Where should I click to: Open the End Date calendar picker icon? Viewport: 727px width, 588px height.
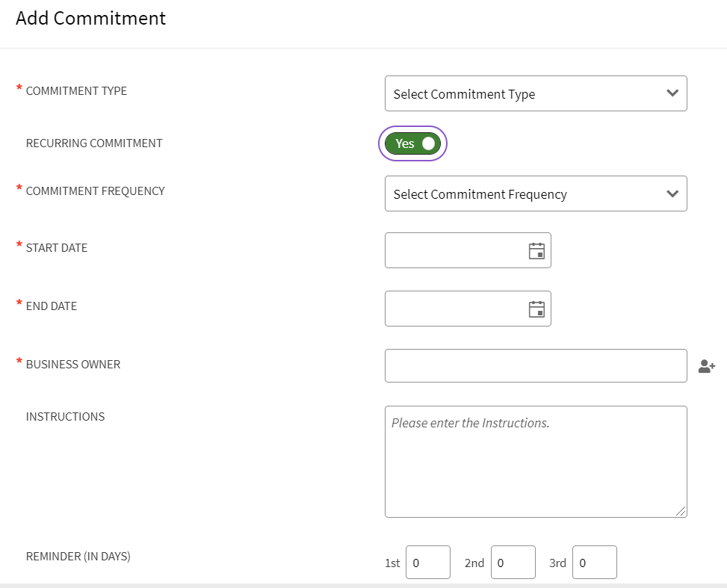coord(536,309)
